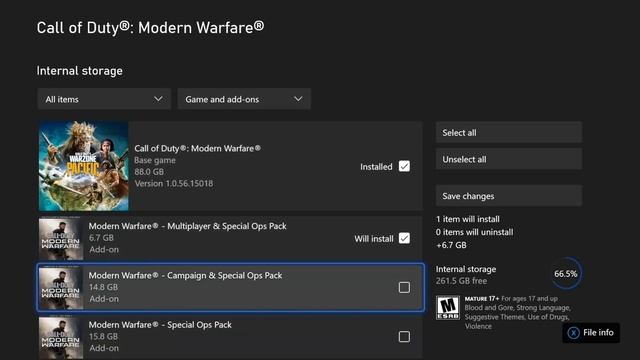Uncheck the Installed base game checkbox
Viewport: 640px width, 360px height.
click(404, 166)
